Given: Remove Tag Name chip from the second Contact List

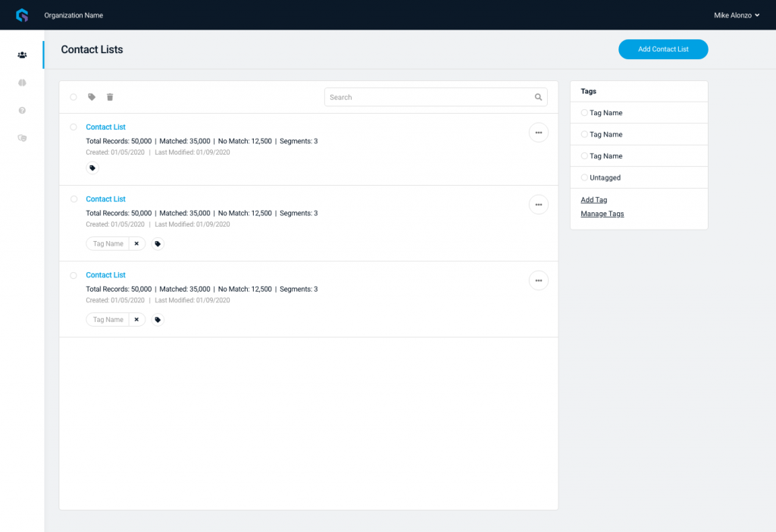Looking at the screenshot, I should (x=136, y=243).
